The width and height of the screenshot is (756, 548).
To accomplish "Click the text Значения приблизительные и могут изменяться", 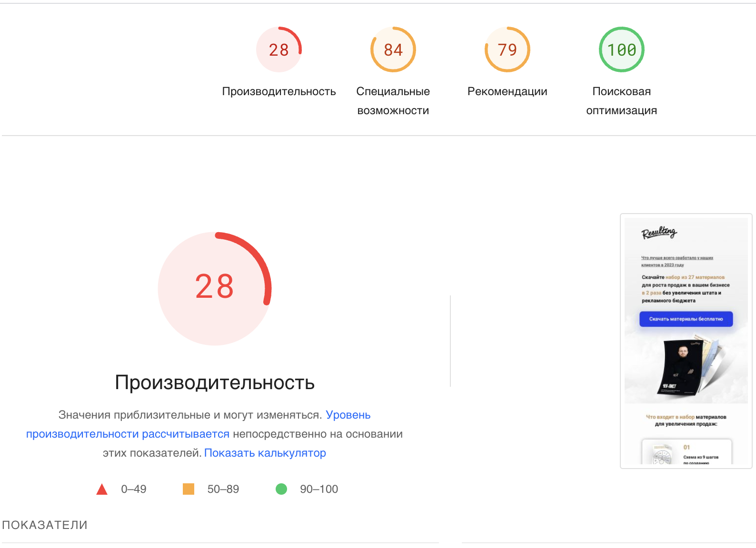I will [x=190, y=415].
